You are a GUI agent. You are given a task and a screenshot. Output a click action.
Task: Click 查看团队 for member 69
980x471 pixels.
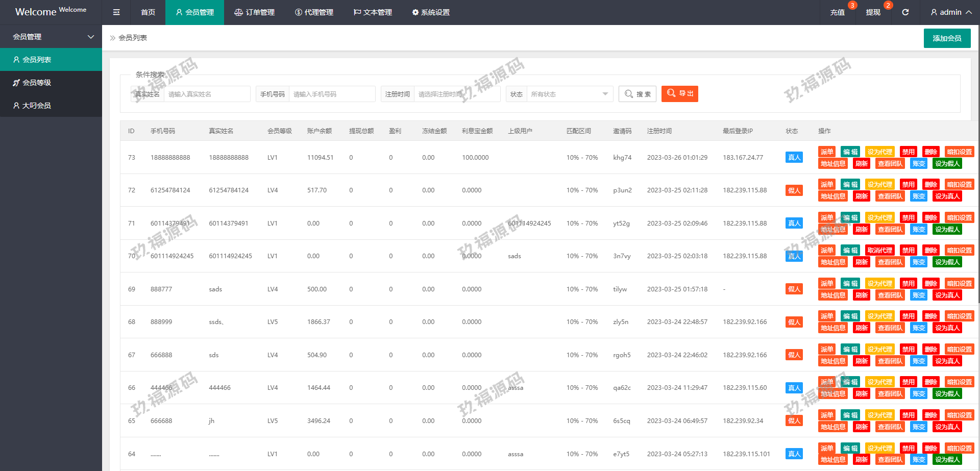[x=890, y=295]
